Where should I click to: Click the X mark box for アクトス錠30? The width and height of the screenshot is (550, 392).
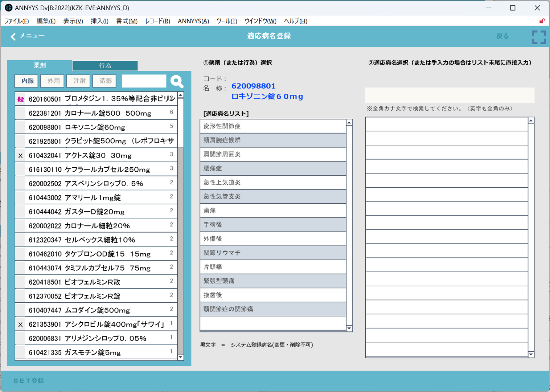pyautogui.click(x=20, y=155)
